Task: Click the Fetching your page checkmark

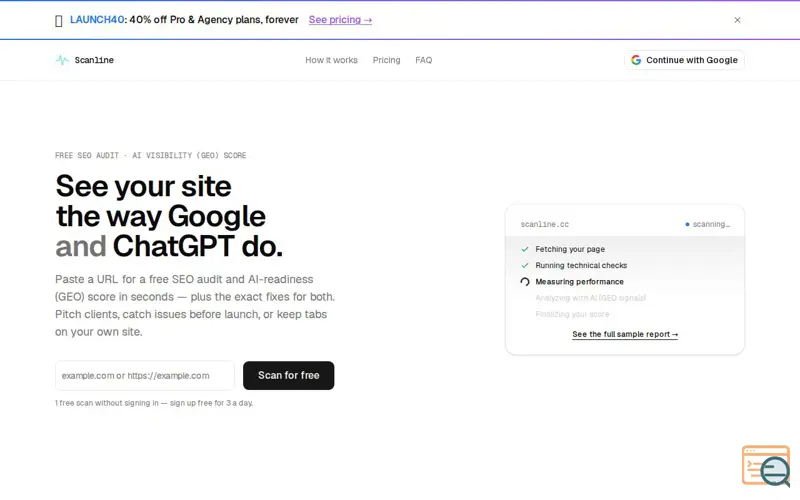Action: [x=524, y=249]
